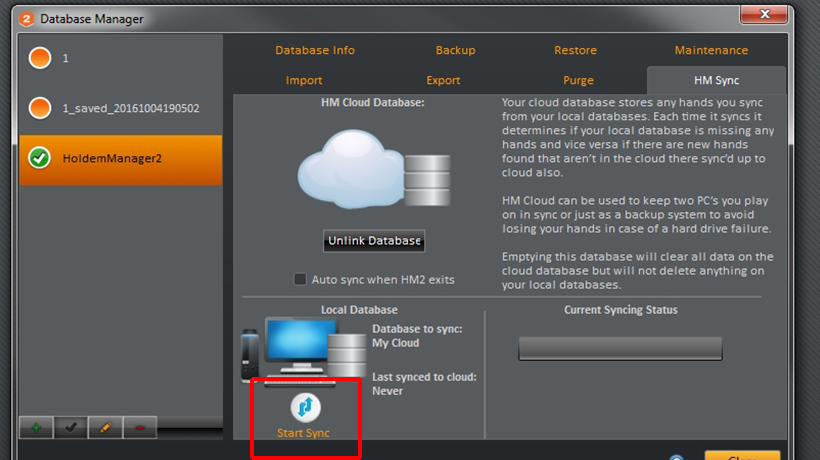Viewport: 820px width, 460px height.
Task: Click green check icon beside HoldemManager2
Action: tap(40, 158)
